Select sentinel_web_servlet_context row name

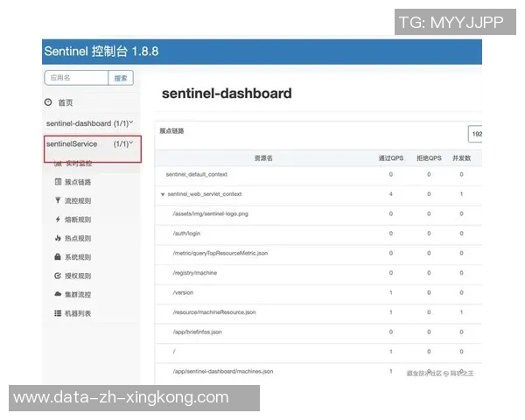pos(205,194)
